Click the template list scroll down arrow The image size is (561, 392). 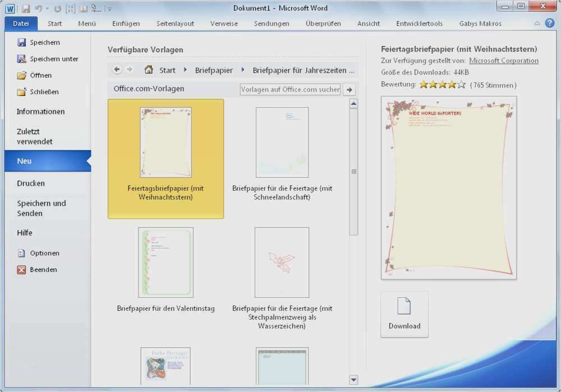[353, 380]
